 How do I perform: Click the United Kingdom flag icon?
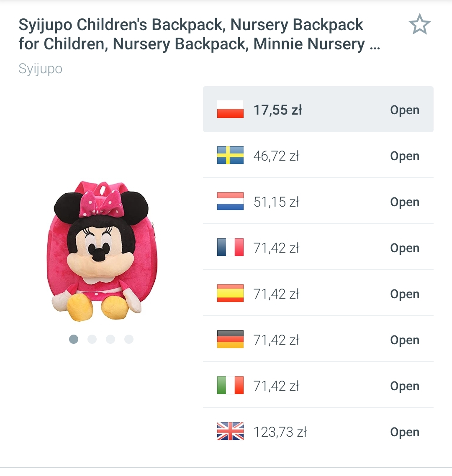230,432
